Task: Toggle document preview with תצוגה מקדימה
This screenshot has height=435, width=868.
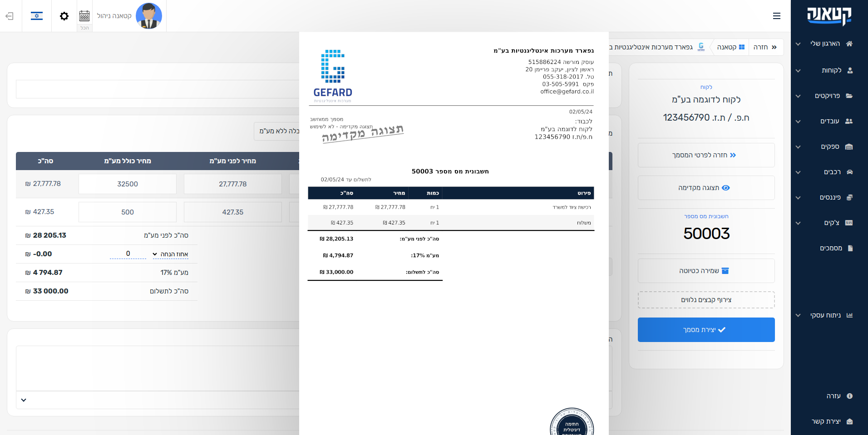Action: click(706, 188)
